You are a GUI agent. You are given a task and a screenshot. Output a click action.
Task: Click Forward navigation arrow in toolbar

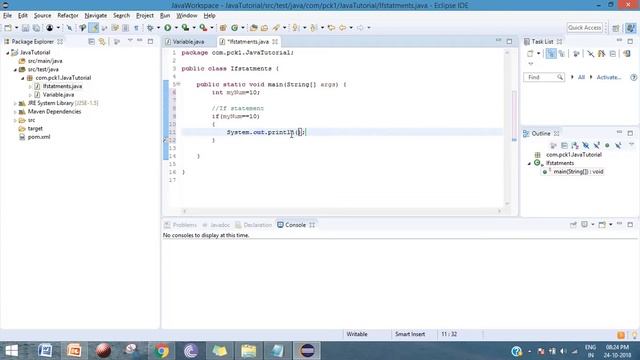[x=360, y=28]
